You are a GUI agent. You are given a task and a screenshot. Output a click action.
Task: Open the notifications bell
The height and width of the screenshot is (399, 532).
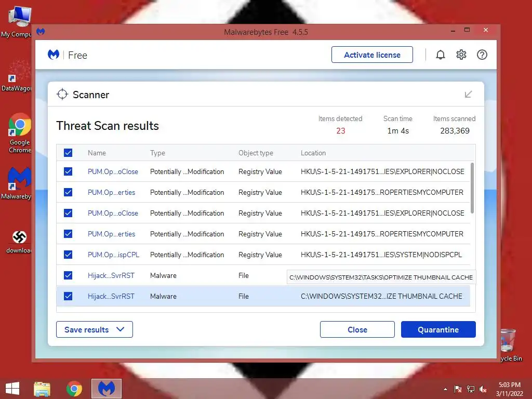point(441,55)
